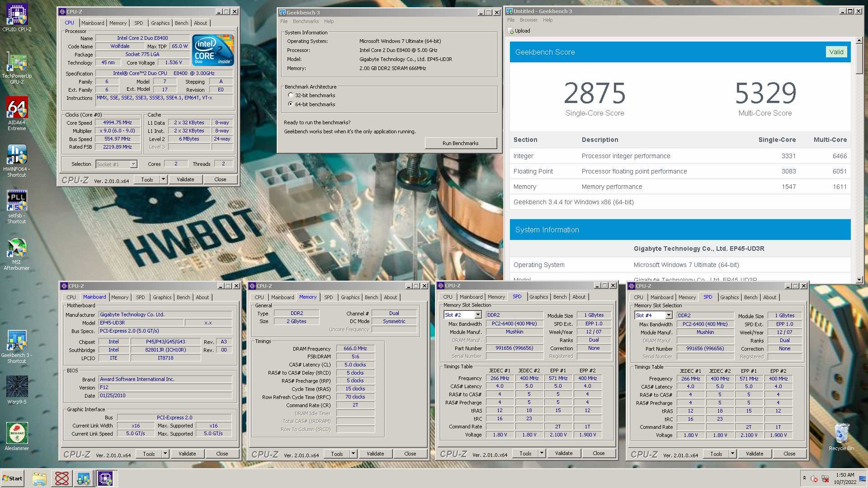Viewport: 868px width, 488px height.
Task: Click title icon of CPU-Z Mainboard window
Action: pos(64,286)
